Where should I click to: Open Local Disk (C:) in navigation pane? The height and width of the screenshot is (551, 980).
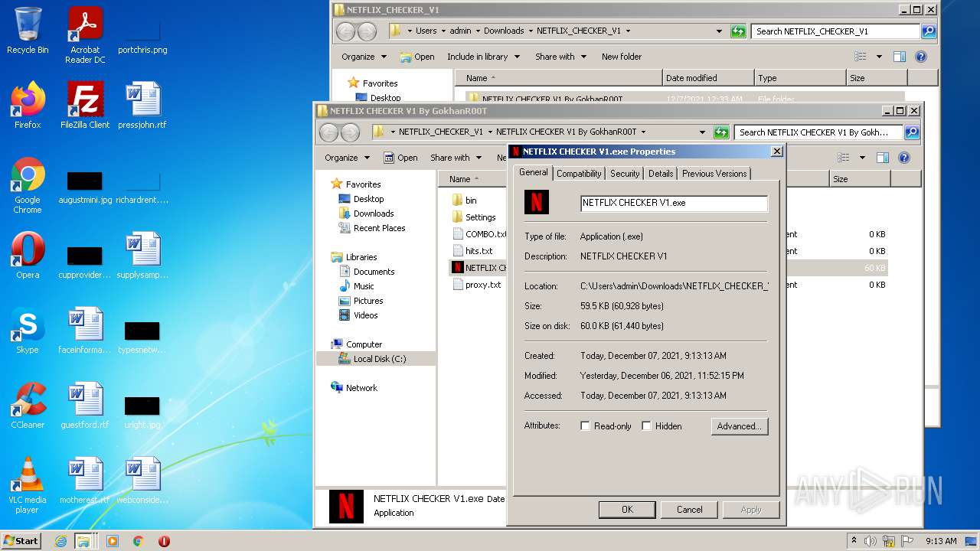click(380, 359)
